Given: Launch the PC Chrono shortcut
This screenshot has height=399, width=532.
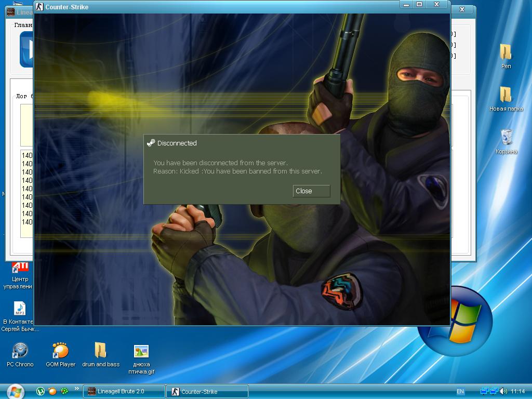Looking at the screenshot, I should pyautogui.click(x=20, y=355).
